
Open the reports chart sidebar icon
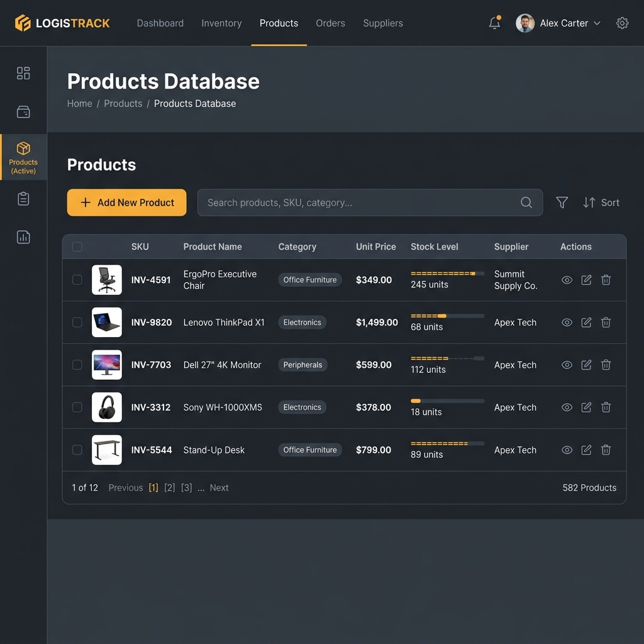coord(23,237)
